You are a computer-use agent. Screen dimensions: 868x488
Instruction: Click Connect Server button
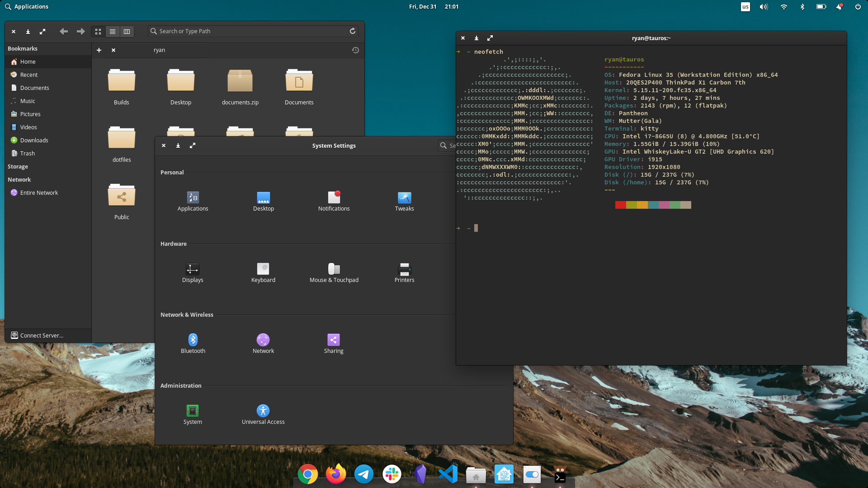pyautogui.click(x=42, y=335)
